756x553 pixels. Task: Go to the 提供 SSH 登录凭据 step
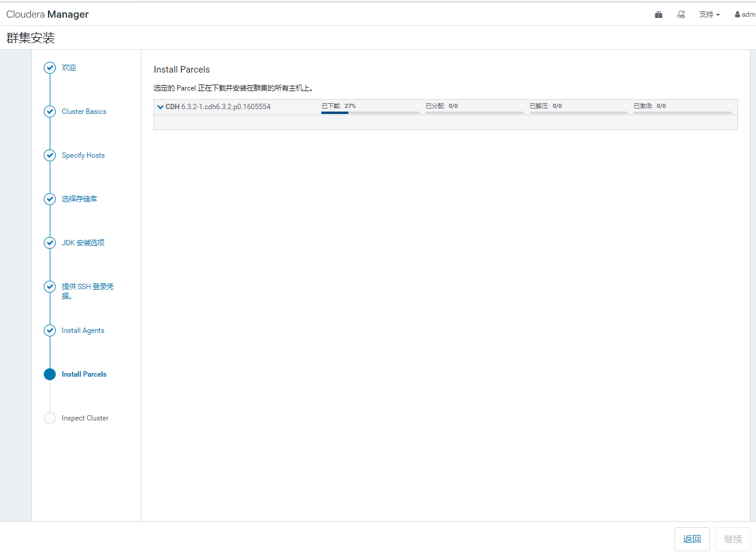(x=88, y=291)
